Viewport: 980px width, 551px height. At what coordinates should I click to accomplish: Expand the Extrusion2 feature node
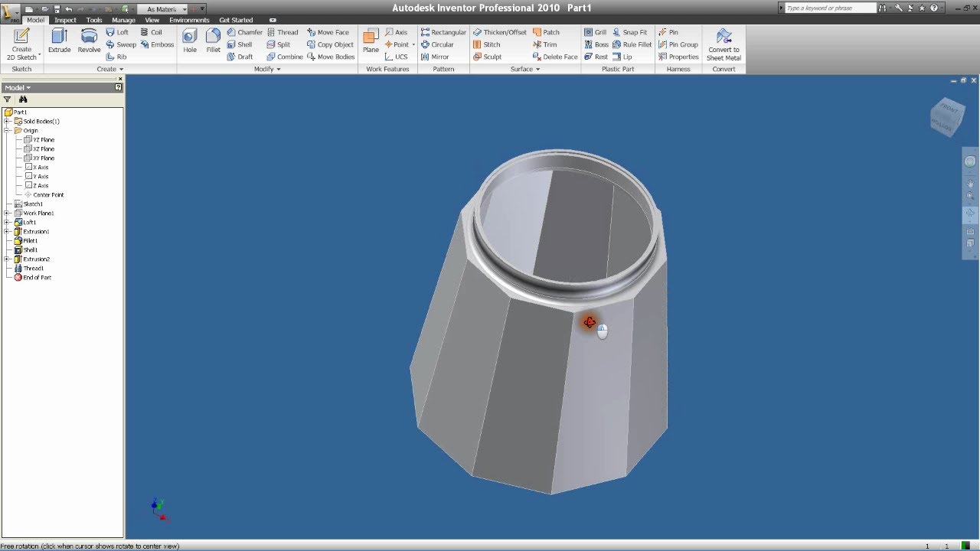click(7, 259)
